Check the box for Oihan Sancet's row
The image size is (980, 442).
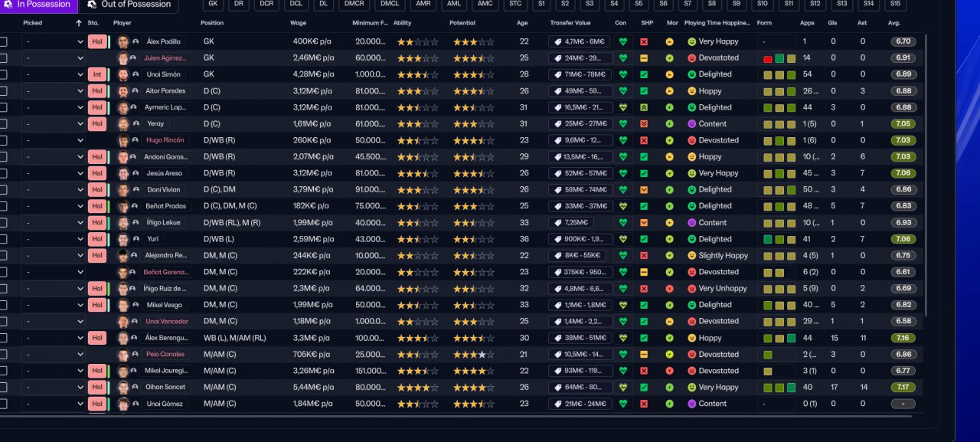pyautogui.click(x=3, y=388)
